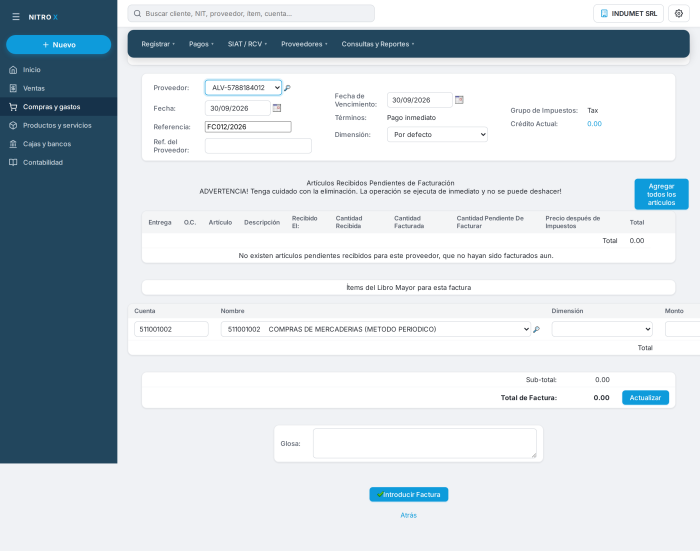Open calendar picker for Fecha
The image size is (700, 551).
pos(277,108)
